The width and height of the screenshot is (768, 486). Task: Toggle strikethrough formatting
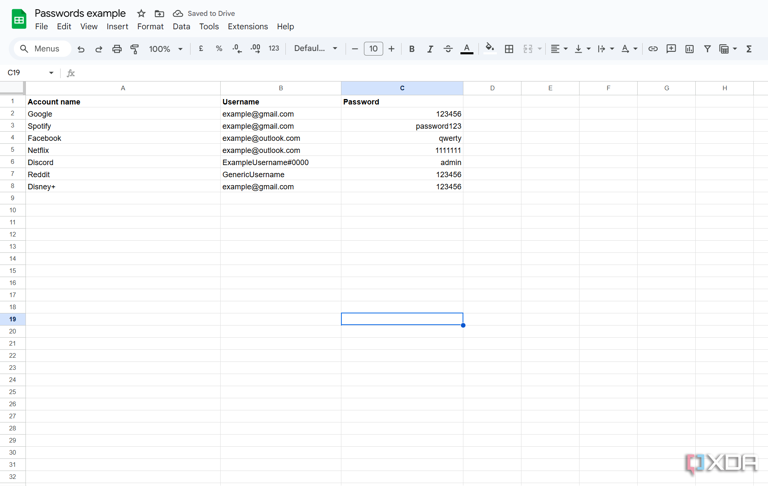click(448, 49)
